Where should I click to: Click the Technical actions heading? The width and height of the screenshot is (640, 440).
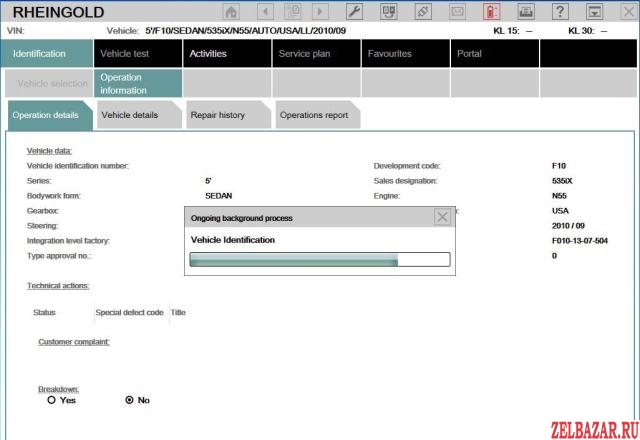[x=58, y=286]
